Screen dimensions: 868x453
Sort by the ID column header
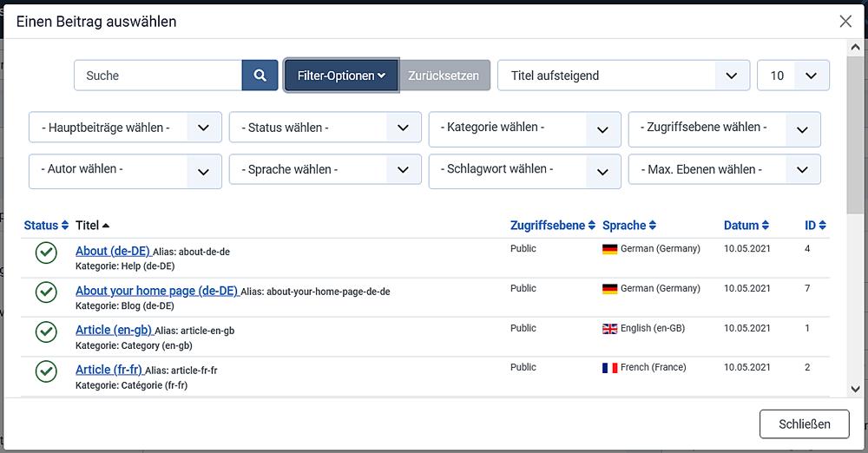click(815, 226)
